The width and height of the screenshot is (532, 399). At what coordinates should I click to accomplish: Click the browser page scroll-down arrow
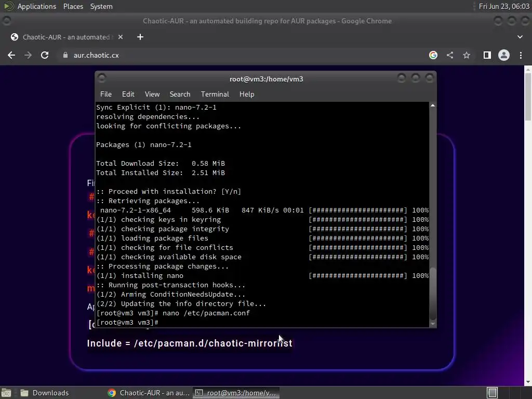pos(528,382)
